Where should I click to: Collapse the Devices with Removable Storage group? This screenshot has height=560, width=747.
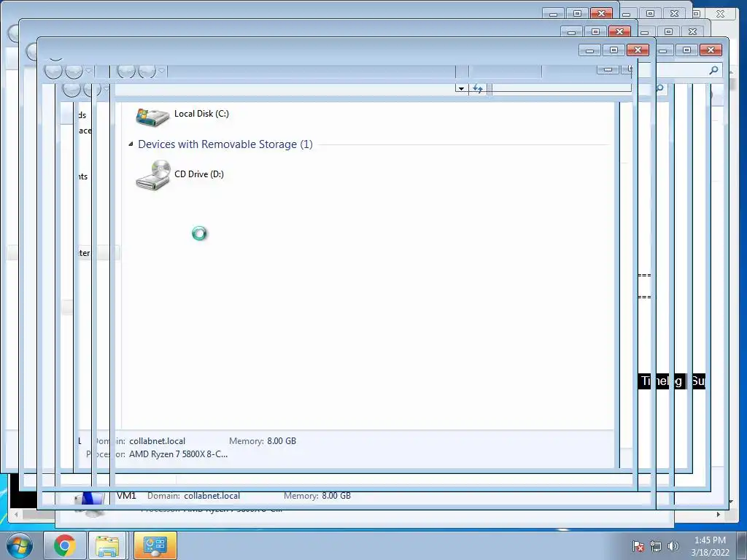[131, 144]
